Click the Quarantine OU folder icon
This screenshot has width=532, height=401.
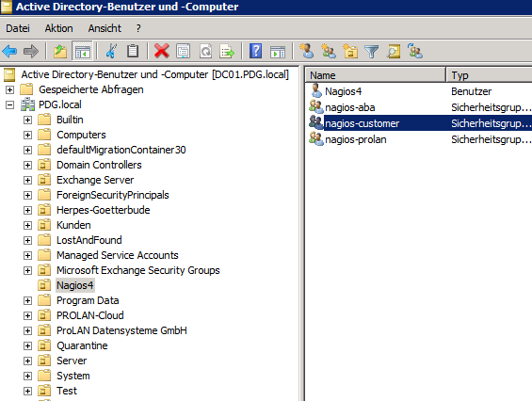coord(44,345)
